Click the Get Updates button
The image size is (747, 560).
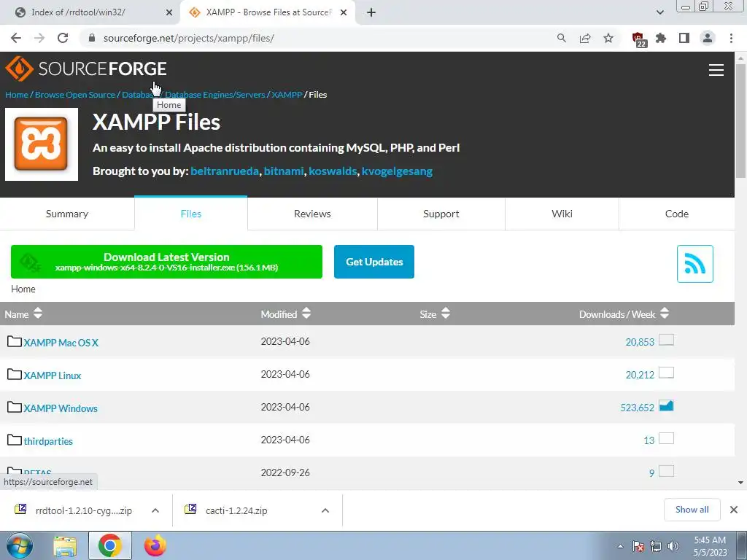tap(374, 262)
